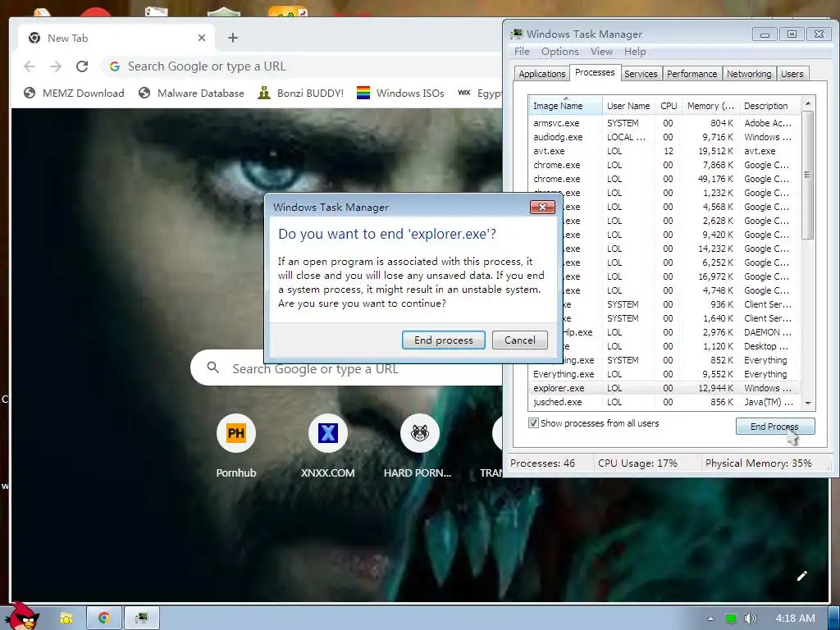Switch to the Performance tab
This screenshot has height=630, width=840.
(x=692, y=74)
